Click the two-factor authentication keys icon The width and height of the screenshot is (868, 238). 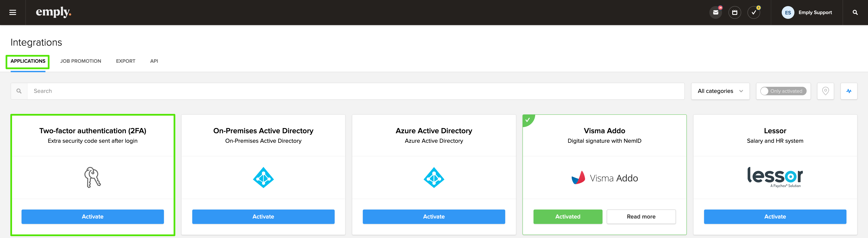pyautogui.click(x=92, y=177)
